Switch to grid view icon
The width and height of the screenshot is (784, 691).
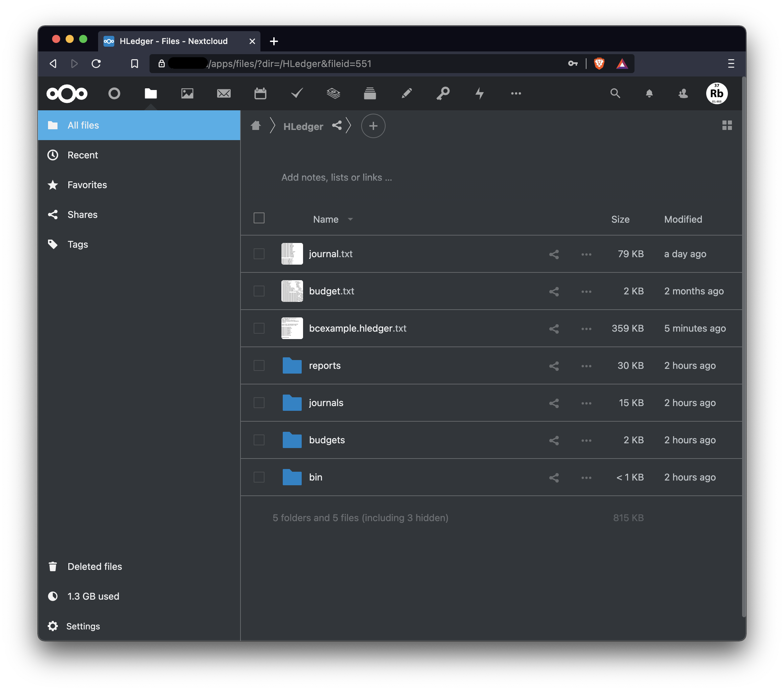[727, 126]
